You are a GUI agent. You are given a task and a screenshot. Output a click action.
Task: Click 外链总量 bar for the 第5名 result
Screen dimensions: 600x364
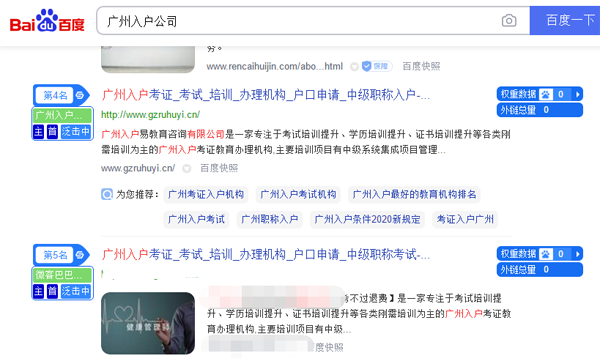point(540,270)
